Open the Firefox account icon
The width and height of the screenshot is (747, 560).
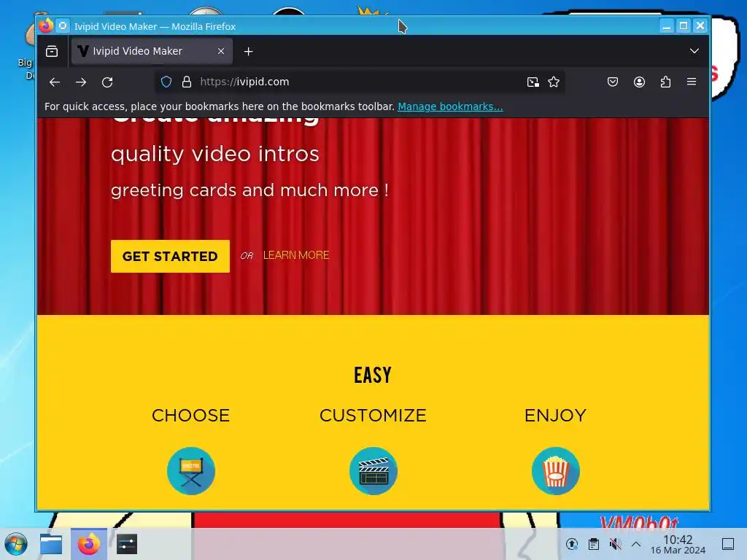coord(639,82)
